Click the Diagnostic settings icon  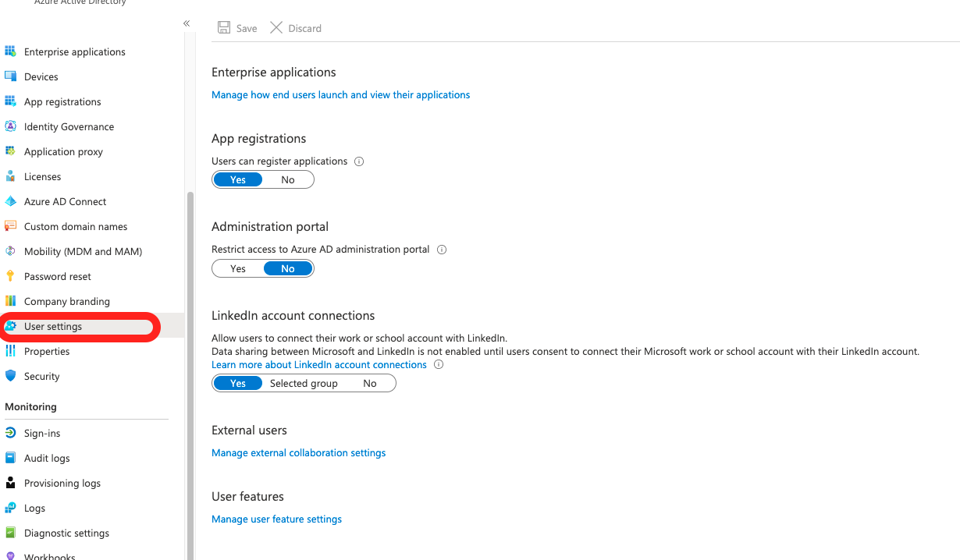point(10,533)
